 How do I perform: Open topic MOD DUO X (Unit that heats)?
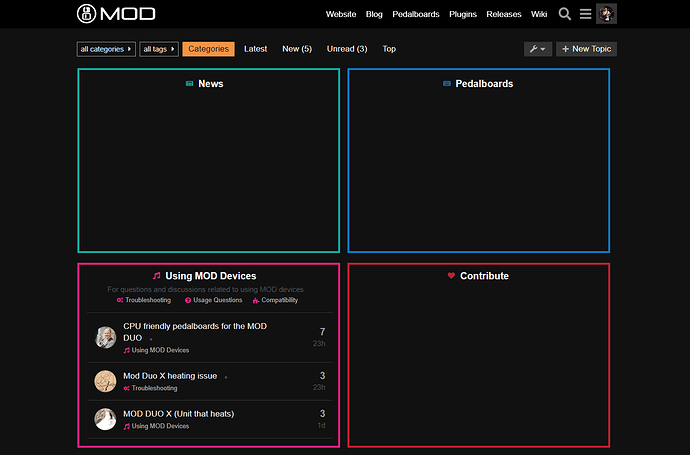point(179,414)
